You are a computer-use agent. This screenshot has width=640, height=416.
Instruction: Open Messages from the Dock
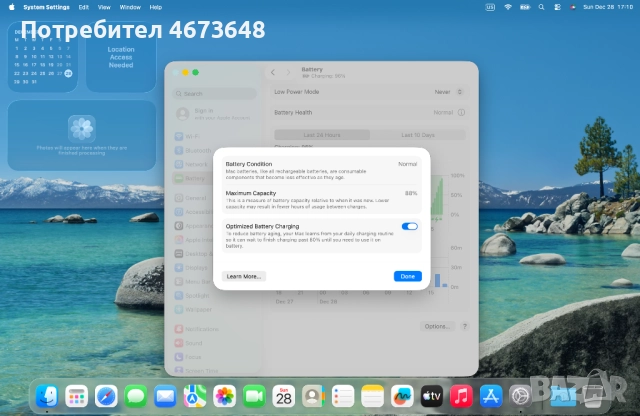pos(136,396)
